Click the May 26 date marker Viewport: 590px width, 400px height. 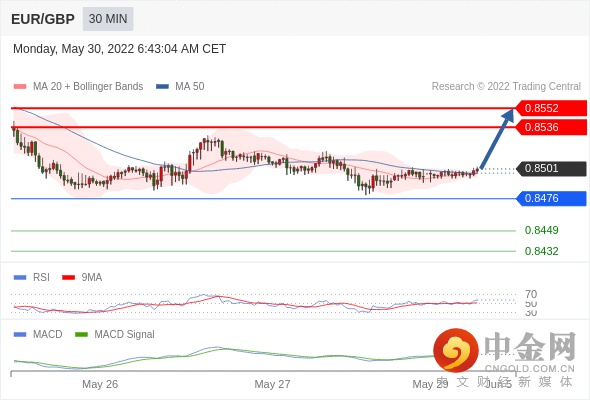pos(100,384)
